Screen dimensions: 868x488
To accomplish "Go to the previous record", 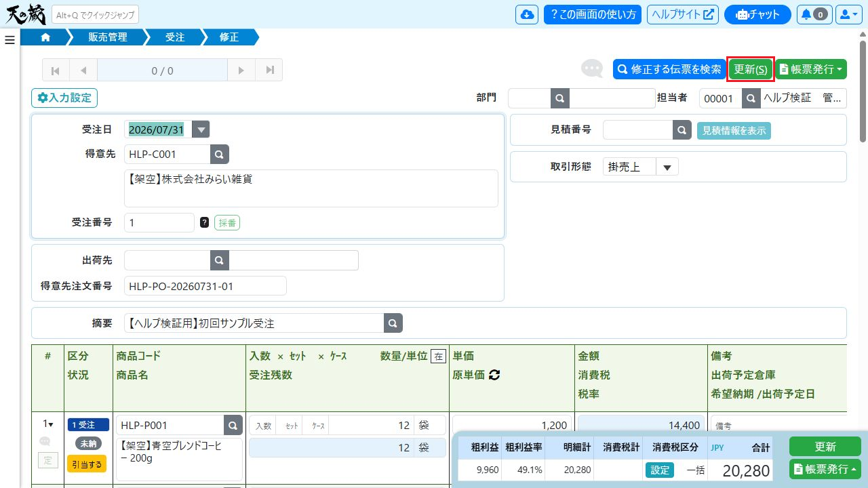I will pos(83,70).
